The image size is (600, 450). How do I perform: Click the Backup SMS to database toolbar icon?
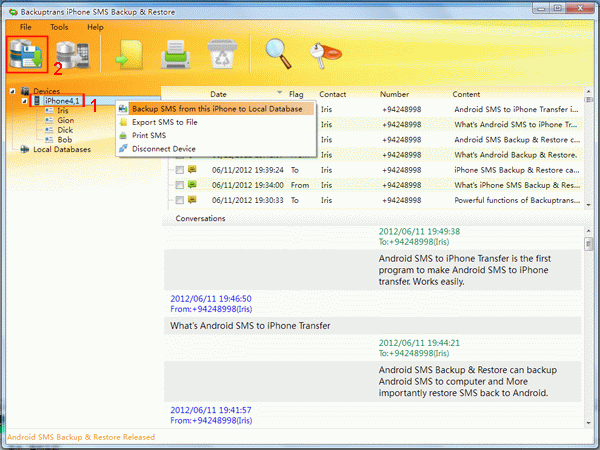(26, 54)
